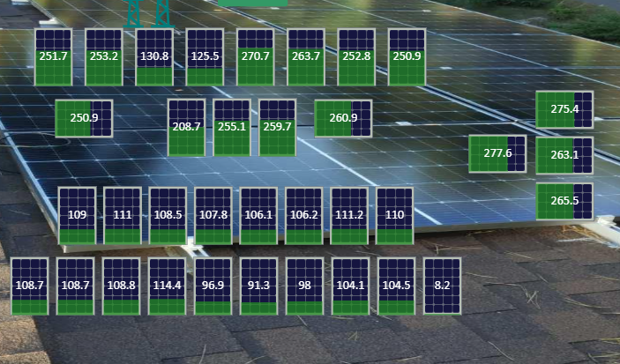Image resolution: width=620 pixels, height=364 pixels.
Task: Open the panel tile reading 109
Action: point(77,216)
